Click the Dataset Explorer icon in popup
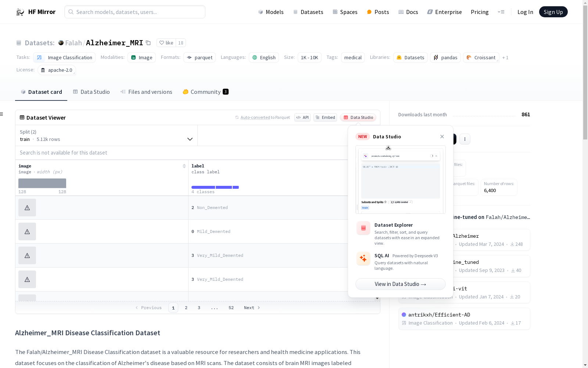The image size is (588, 368). [x=363, y=228]
